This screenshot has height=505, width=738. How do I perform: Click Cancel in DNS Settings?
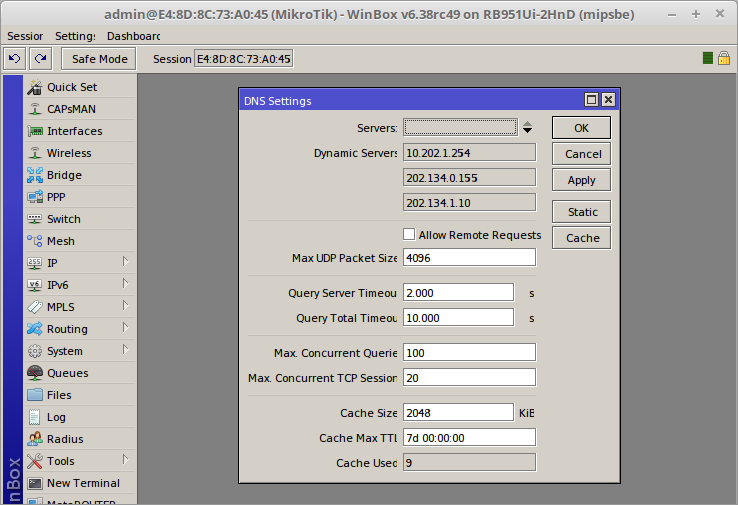point(581,154)
